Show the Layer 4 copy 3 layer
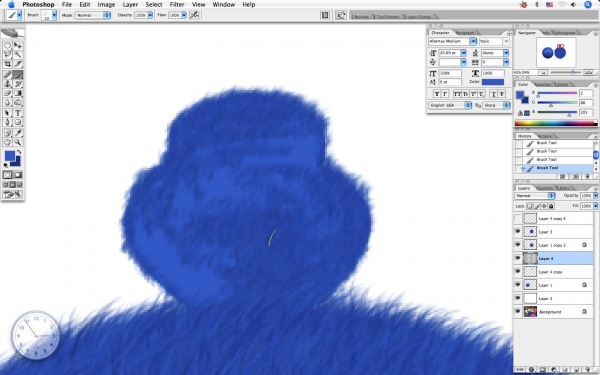The image size is (600, 375). point(518,218)
